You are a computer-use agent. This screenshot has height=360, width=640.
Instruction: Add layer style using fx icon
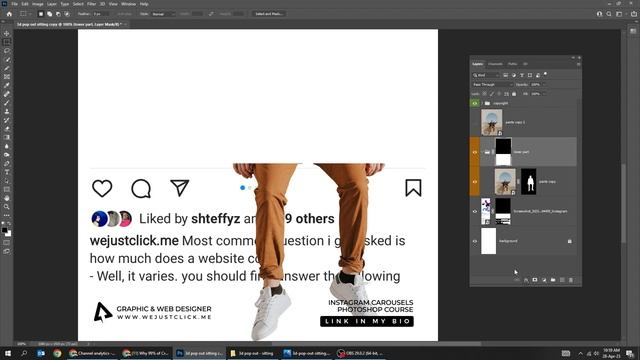(526, 280)
